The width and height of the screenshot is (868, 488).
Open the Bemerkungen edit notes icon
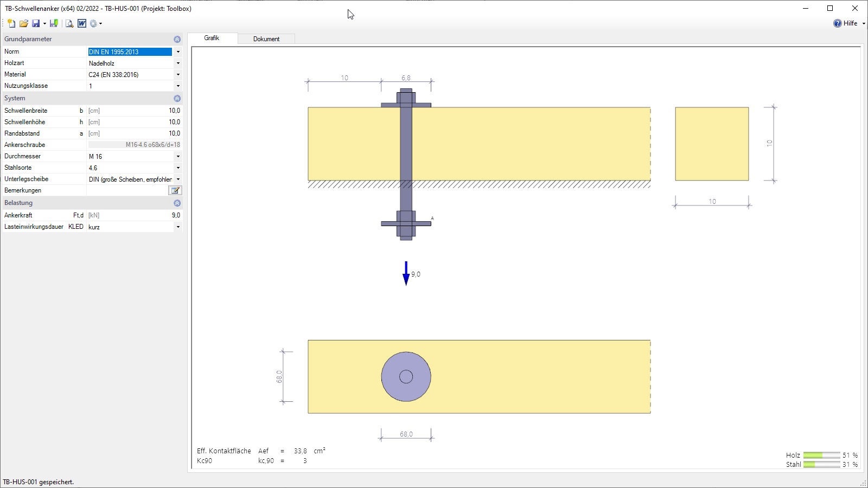pos(175,190)
